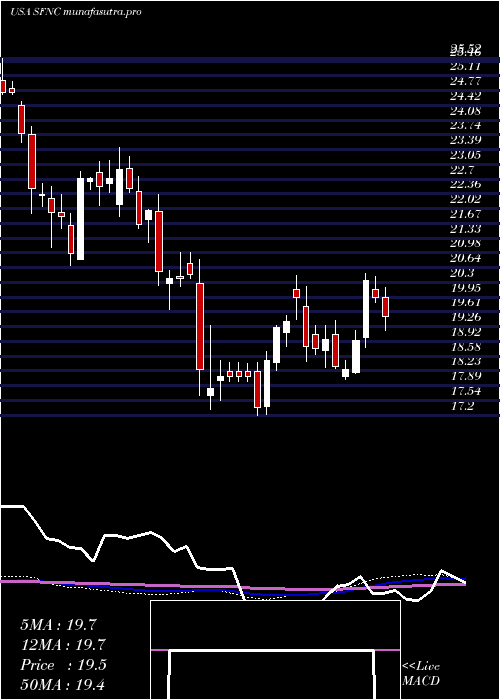Click the 23.05 price axis label
500x700 pixels.
(466, 155)
